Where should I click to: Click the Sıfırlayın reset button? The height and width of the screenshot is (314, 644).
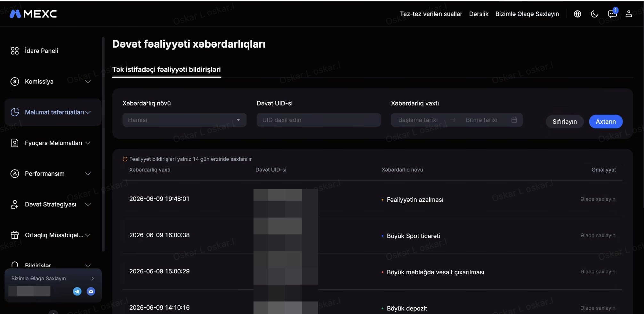565,122
